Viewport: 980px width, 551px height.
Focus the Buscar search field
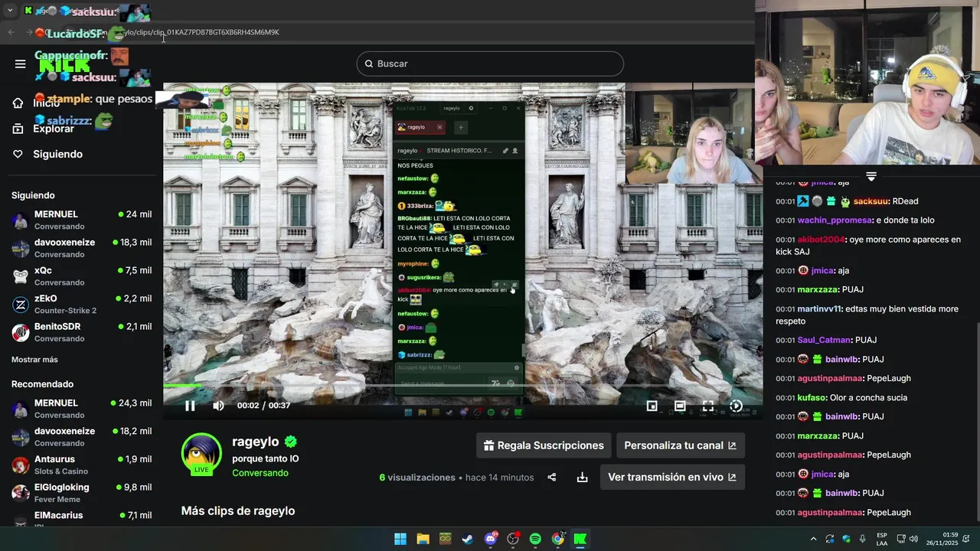[x=490, y=64]
